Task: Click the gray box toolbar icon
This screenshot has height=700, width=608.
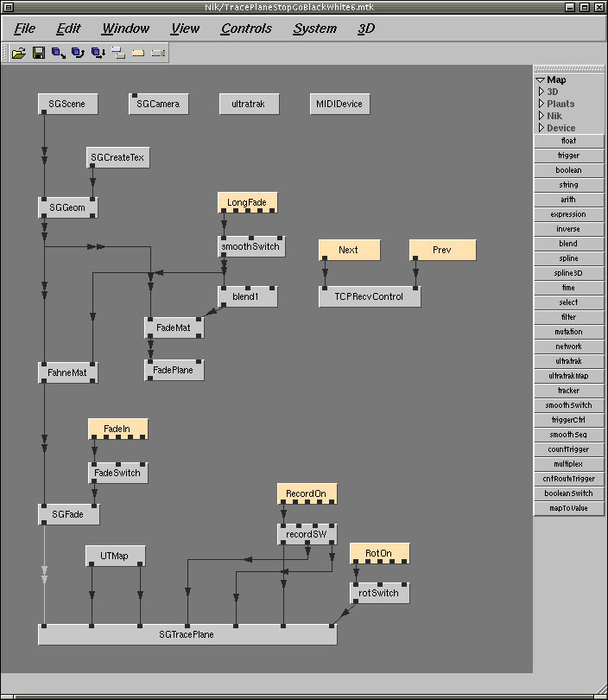Action: pos(158,53)
